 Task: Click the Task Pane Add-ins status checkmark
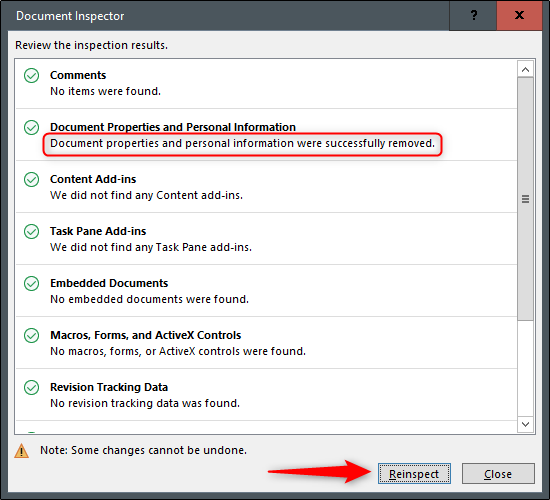click(x=32, y=231)
